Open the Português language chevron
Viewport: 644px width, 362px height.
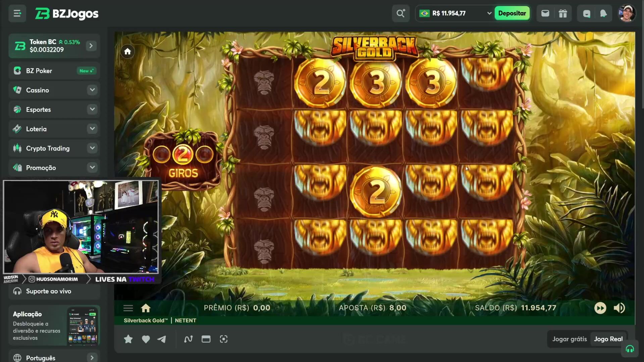coord(92,358)
